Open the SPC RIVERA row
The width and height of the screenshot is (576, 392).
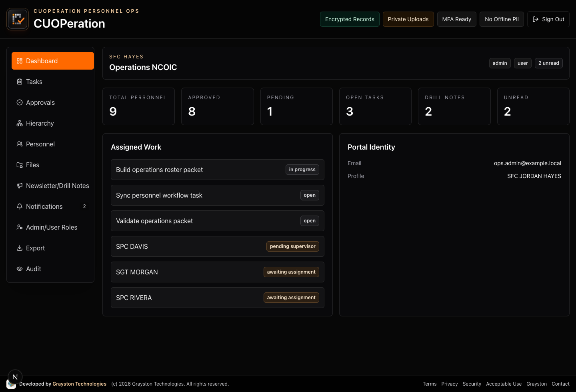[218, 298]
